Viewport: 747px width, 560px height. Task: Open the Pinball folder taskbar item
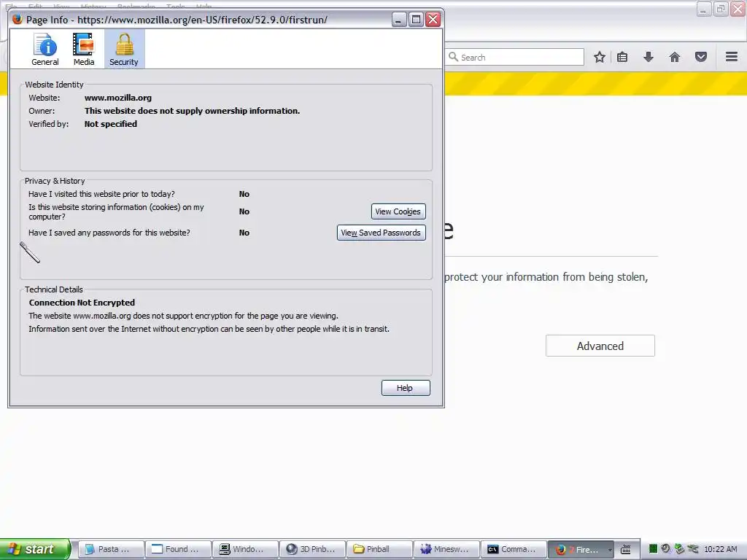(379, 549)
